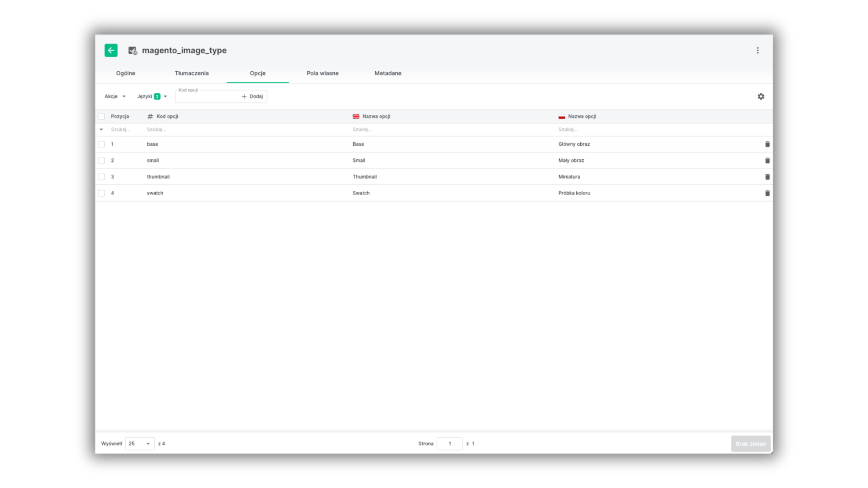Image resolution: width=868 pixels, height=488 pixels.
Task: Open the three-dot more options menu
Action: pyautogui.click(x=758, y=50)
